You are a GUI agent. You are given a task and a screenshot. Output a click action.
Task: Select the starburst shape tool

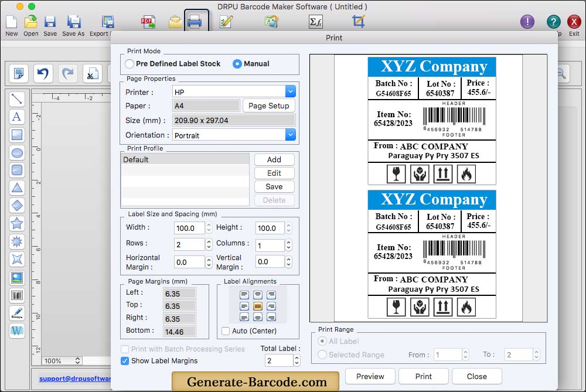pos(17,241)
